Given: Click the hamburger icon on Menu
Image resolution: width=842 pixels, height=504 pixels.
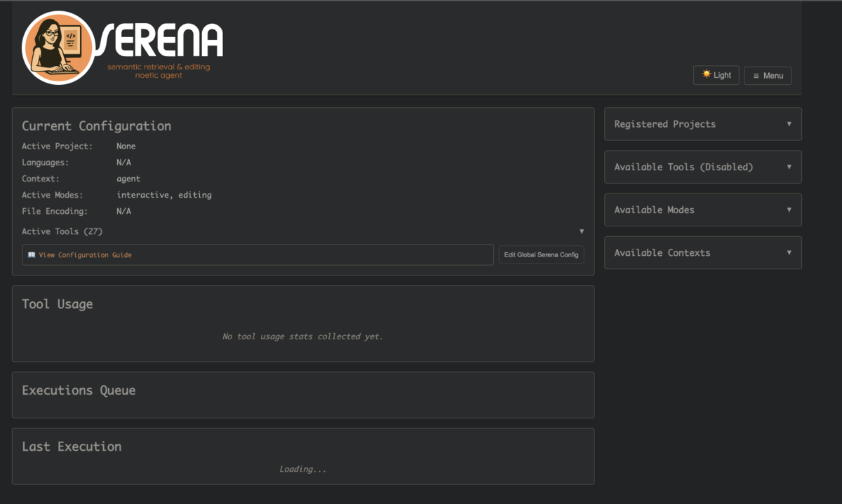Looking at the screenshot, I should [756, 75].
